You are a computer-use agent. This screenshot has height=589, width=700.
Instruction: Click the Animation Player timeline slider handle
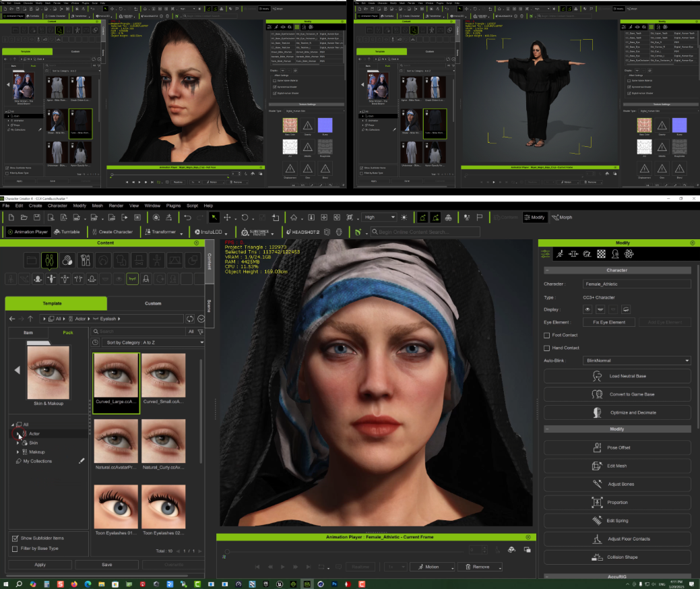227,551
